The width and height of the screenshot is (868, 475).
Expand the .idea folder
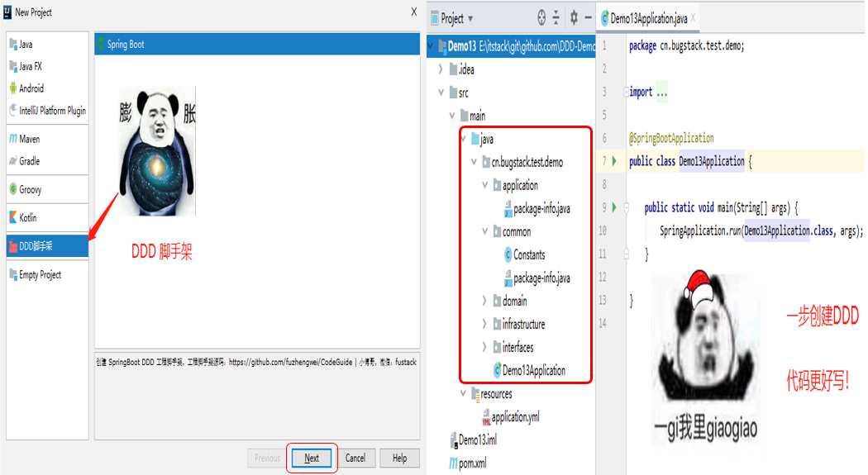pos(441,69)
